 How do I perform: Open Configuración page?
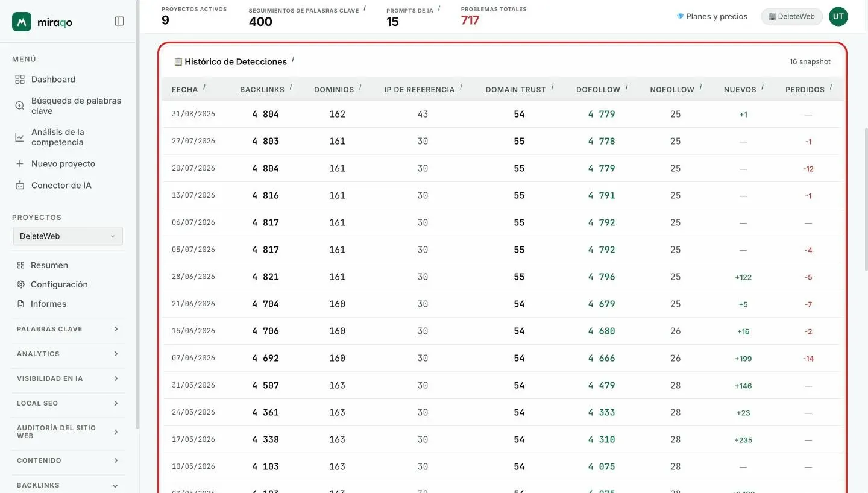click(59, 284)
